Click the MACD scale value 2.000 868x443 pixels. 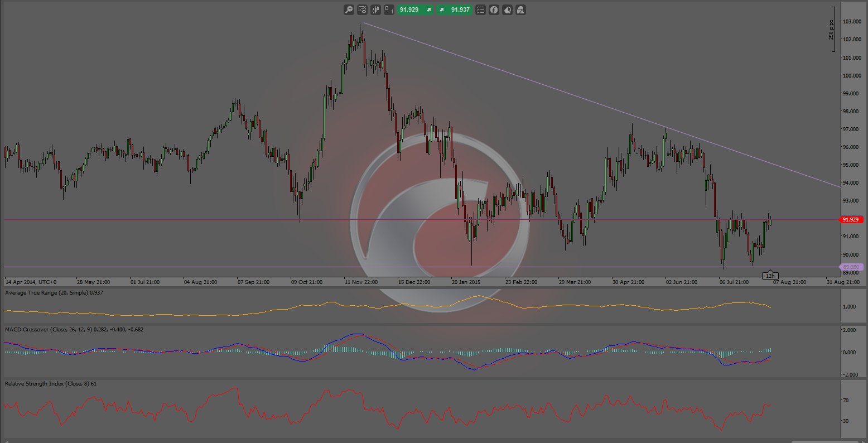coord(850,330)
